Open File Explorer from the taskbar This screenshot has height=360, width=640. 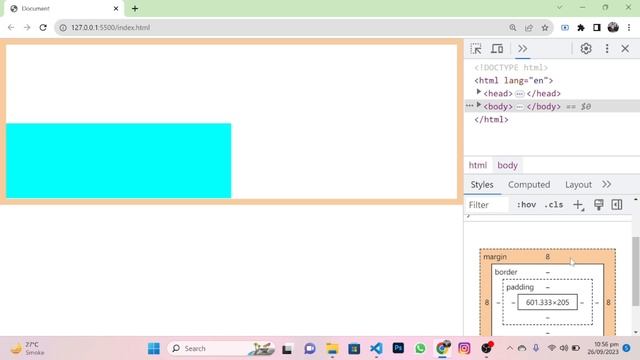tap(332, 348)
